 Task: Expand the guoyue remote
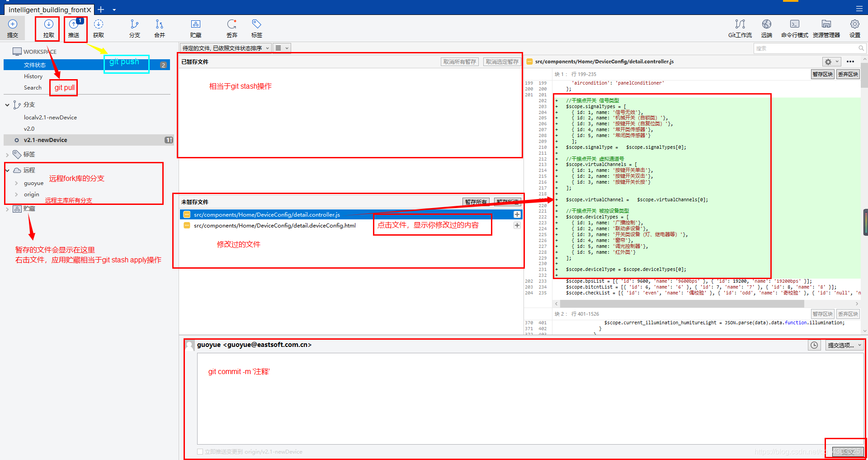click(16, 183)
